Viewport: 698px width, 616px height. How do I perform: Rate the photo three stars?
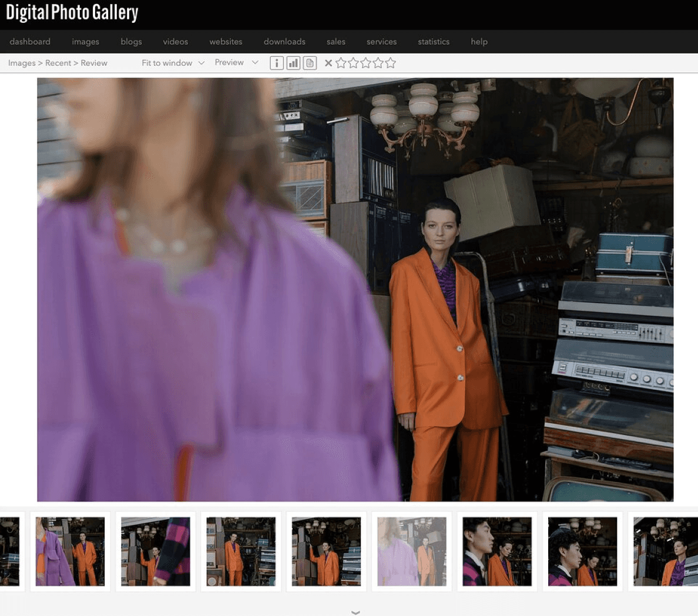click(366, 63)
